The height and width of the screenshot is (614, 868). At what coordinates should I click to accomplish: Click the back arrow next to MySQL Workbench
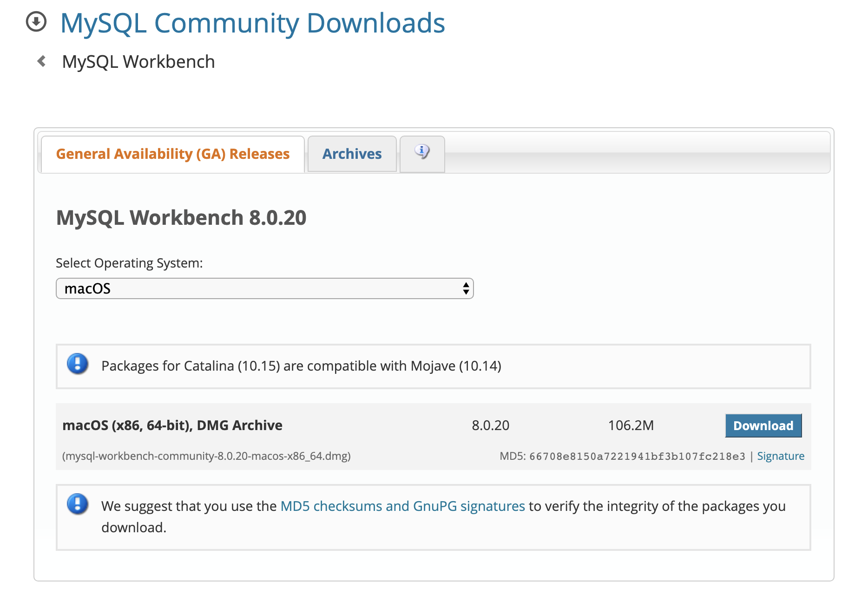coord(41,61)
